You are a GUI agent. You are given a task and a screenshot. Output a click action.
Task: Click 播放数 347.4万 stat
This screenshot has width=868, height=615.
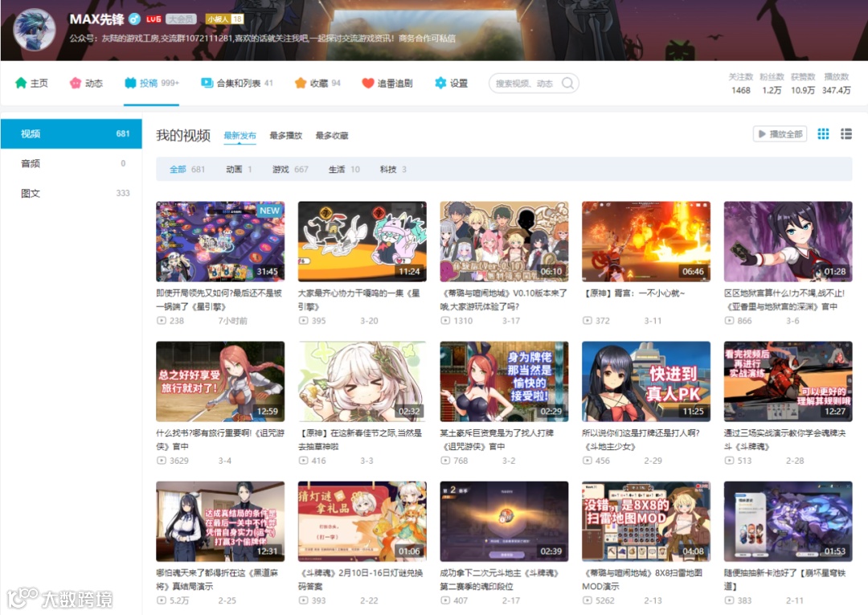tap(836, 84)
